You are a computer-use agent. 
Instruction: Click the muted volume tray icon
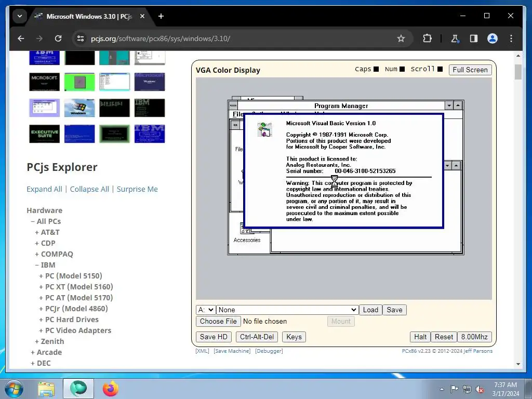click(480, 390)
